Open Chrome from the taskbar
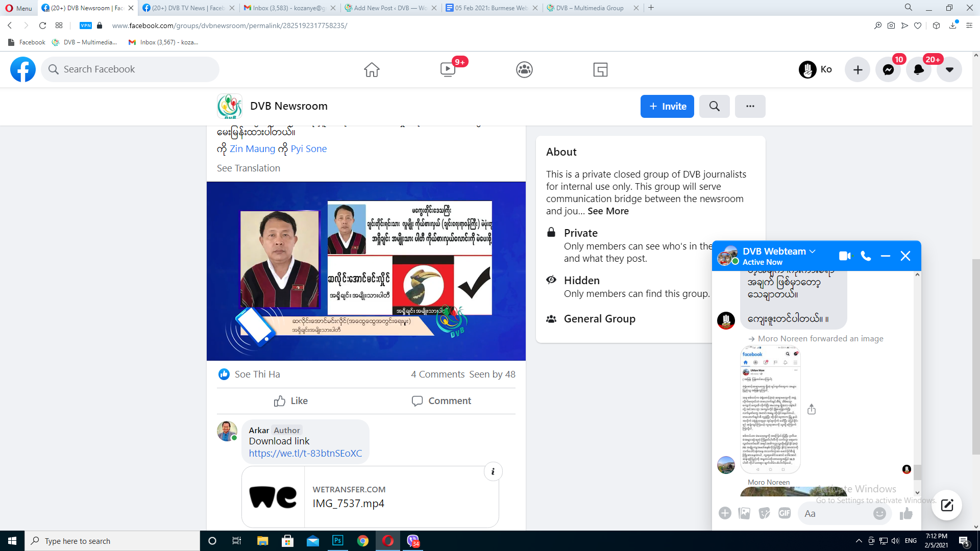Viewport: 980px width, 551px height. click(x=363, y=541)
